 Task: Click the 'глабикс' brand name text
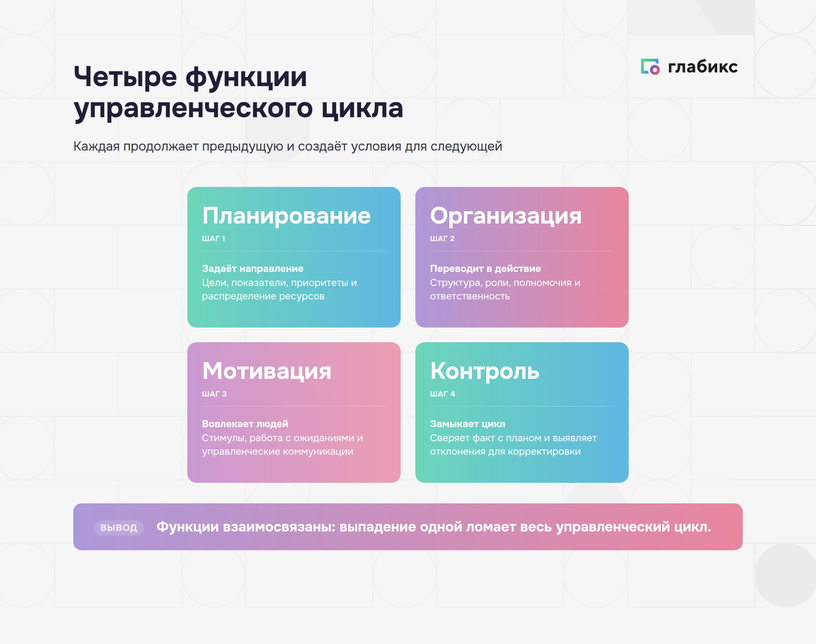[703, 67]
